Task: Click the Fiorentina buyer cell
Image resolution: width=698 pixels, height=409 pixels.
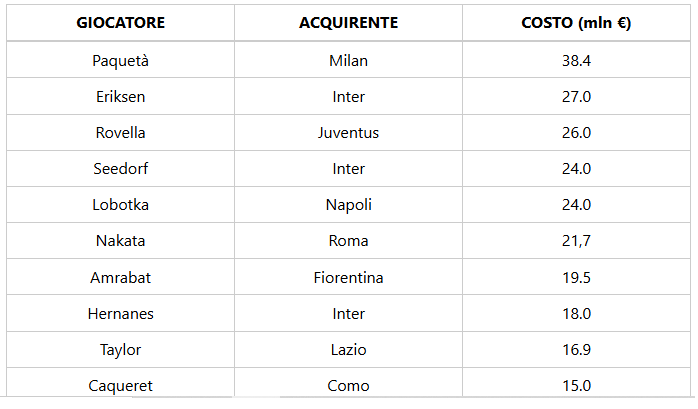Action: pyautogui.click(x=348, y=277)
